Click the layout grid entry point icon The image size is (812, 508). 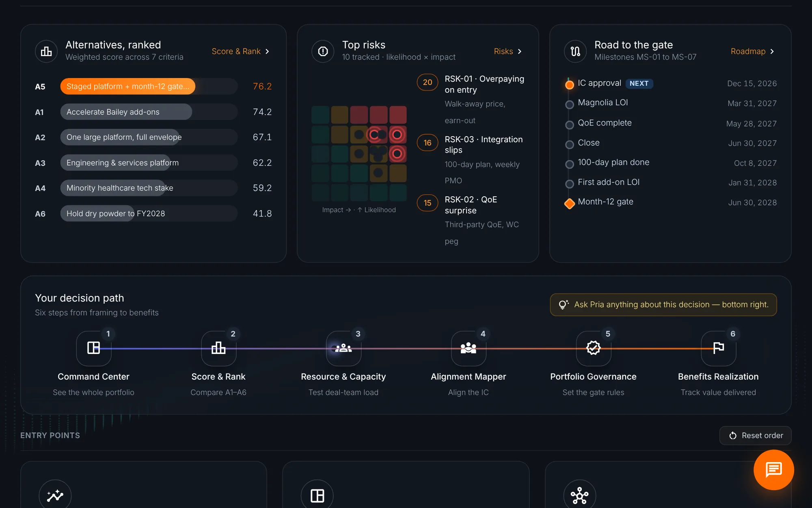[317, 495]
